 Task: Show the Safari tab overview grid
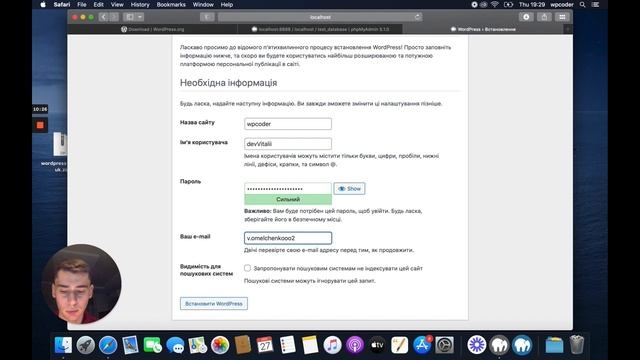(x=562, y=17)
